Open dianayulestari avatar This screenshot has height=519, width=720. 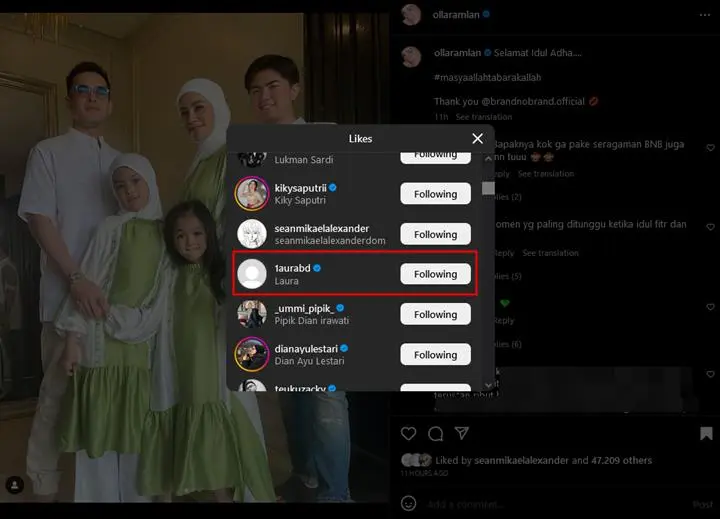coord(252,354)
